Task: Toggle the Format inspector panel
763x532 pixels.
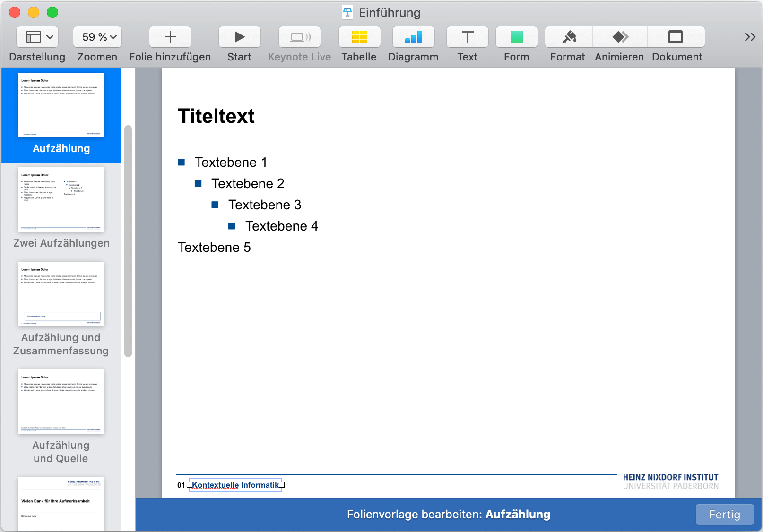Action: (x=568, y=37)
